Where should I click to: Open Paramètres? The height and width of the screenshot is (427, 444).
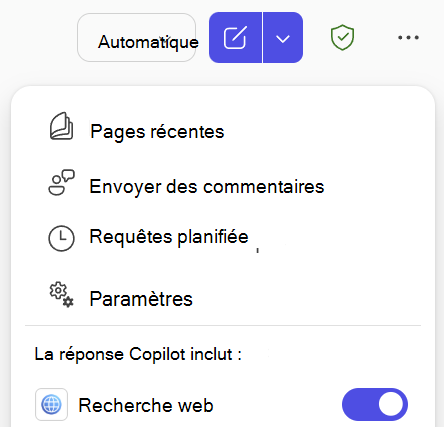(141, 299)
